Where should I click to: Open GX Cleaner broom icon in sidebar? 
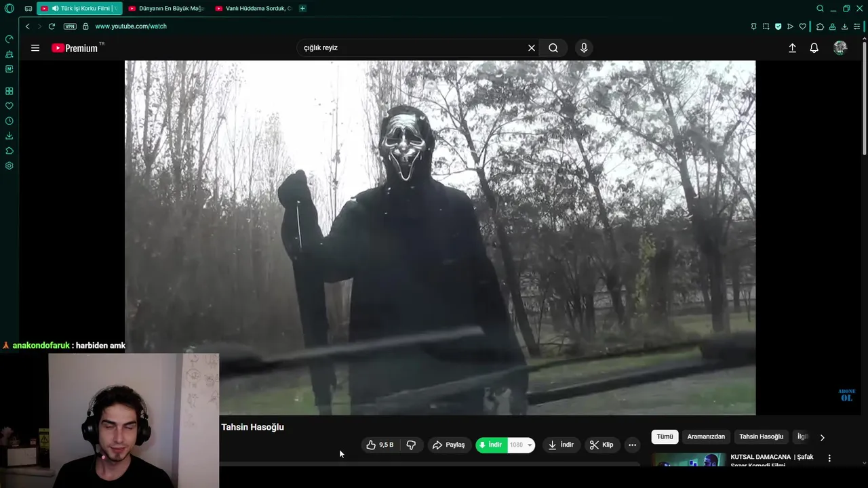(9, 54)
